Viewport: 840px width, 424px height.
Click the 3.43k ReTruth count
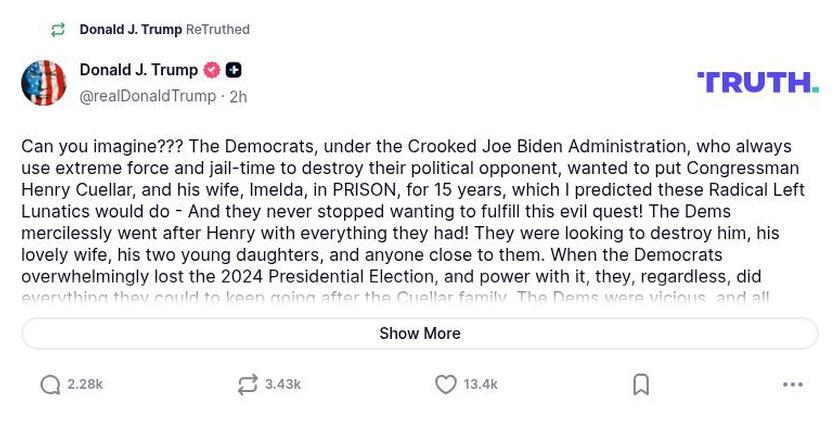coord(283,385)
